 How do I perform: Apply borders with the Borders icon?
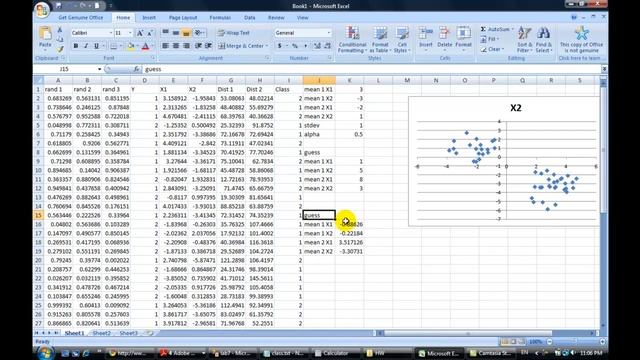click(114, 46)
